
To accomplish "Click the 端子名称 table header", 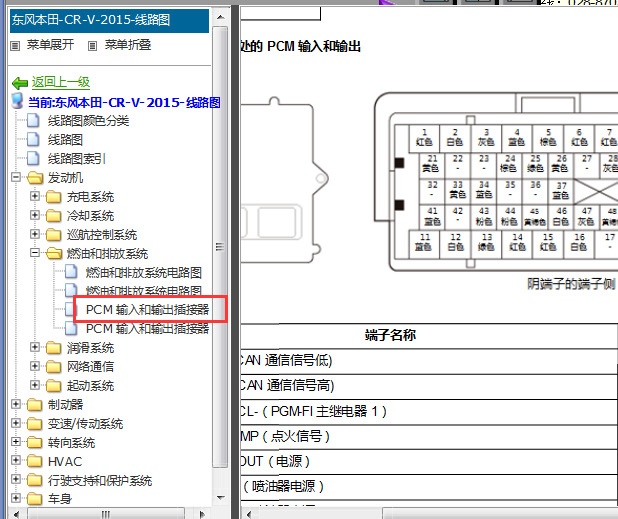I will [x=390, y=335].
